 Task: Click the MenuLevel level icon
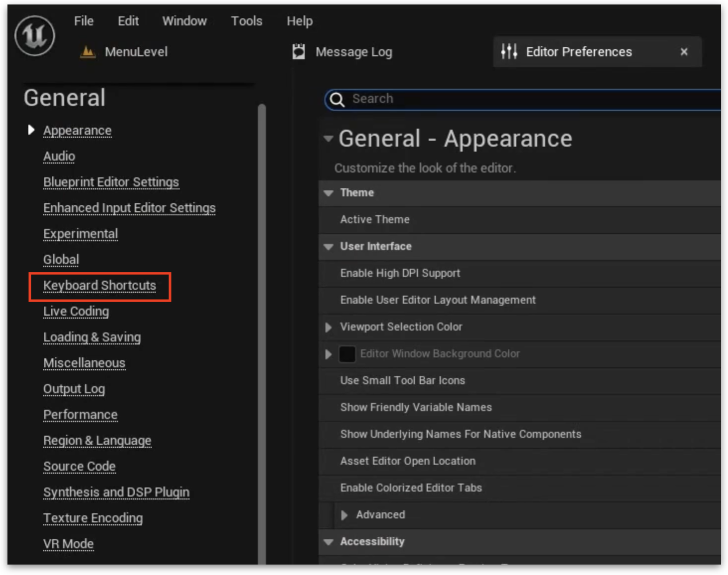pyautogui.click(x=88, y=52)
